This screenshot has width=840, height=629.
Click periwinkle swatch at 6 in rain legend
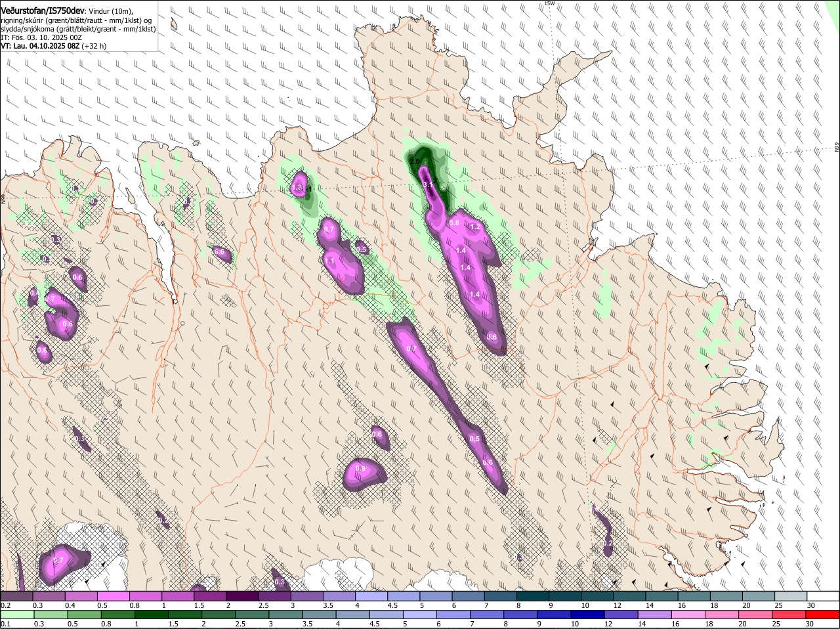click(454, 615)
